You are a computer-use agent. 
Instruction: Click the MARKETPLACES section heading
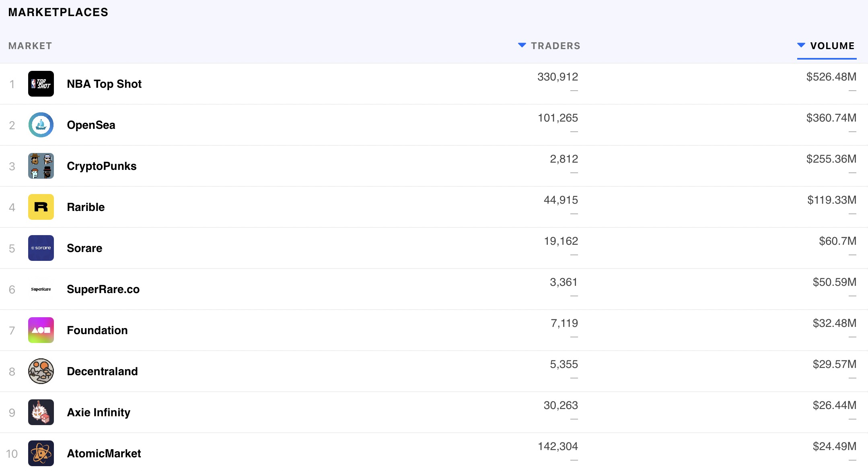point(58,12)
